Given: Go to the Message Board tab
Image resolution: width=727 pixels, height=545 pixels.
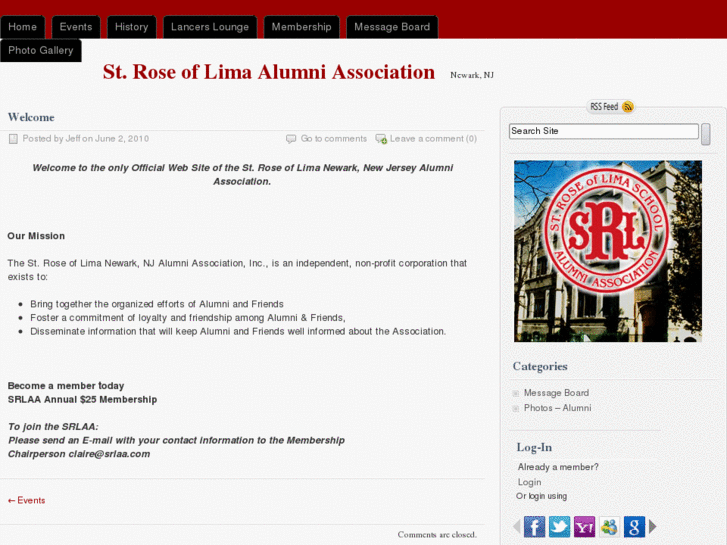Looking at the screenshot, I should 392,27.
